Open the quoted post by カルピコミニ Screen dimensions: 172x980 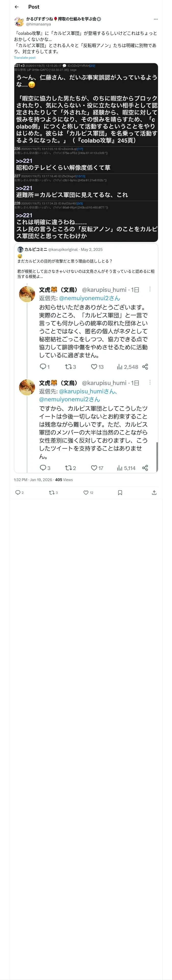click(x=86, y=358)
